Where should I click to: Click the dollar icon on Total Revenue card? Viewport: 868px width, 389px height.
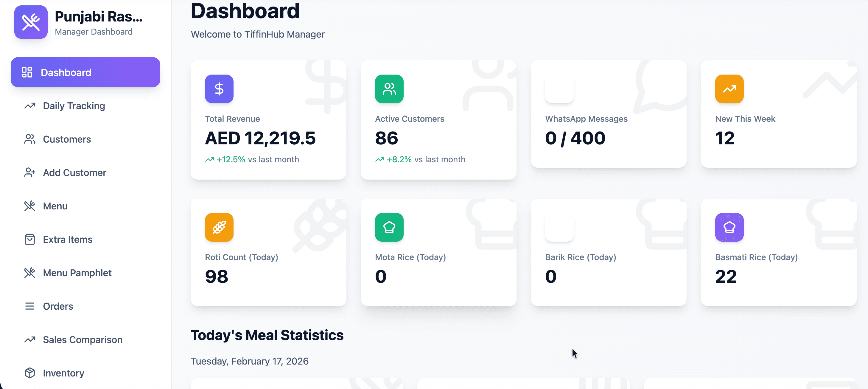coord(219,89)
